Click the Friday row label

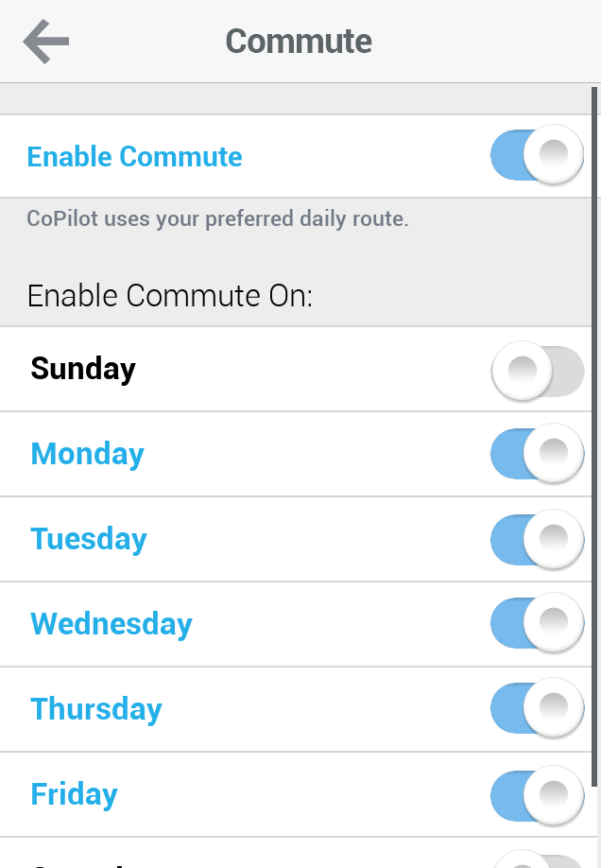tap(74, 794)
